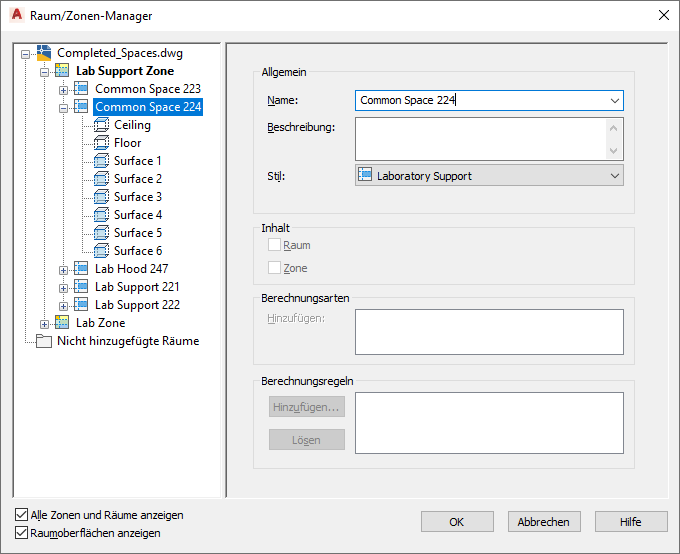Click the Nicht hinzugefügte Räume folder icon

click(44, 341)
